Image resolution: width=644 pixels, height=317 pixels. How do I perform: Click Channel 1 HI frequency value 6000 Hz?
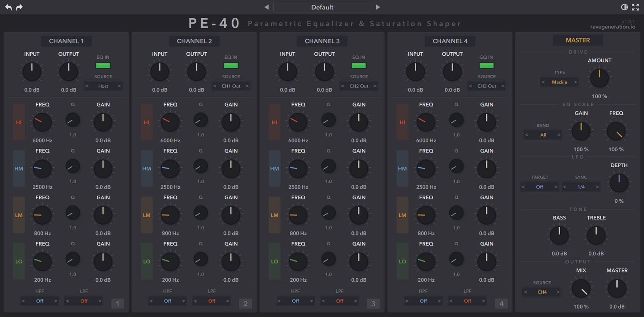(42, 140)
